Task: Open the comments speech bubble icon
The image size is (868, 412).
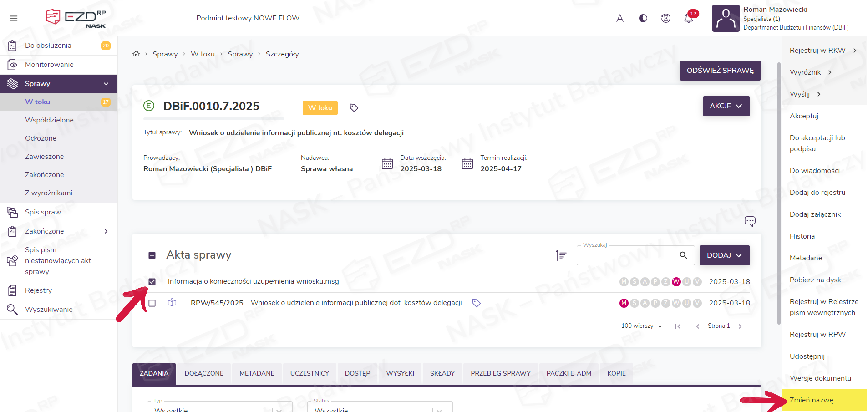Action: [x=750, y=221]
